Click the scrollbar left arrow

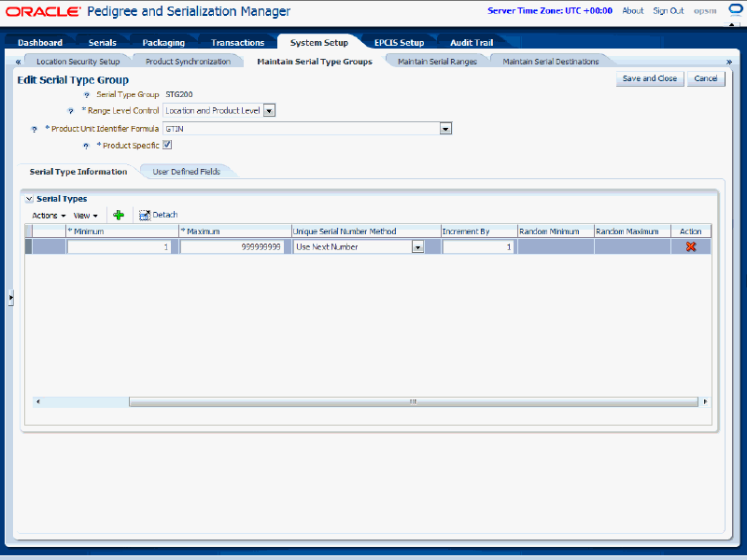tap(38, 402)
